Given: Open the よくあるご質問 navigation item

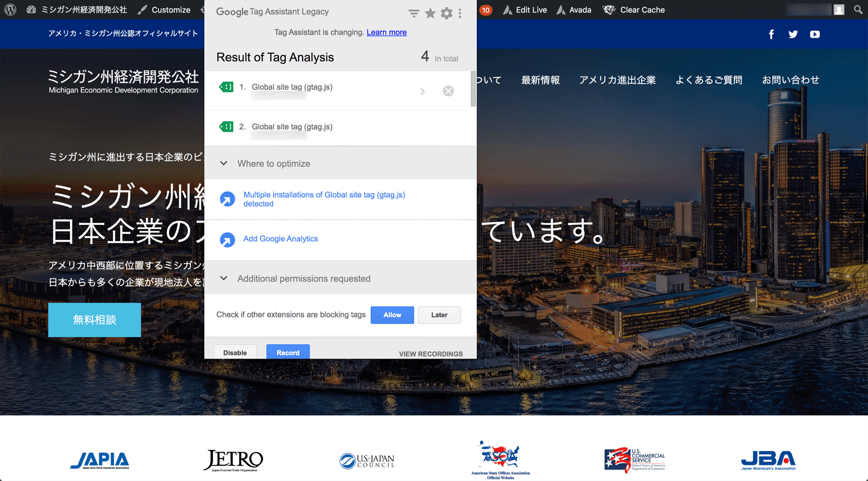Looking at the screenshot, I should pyautogui.click(x=709, y=80).
